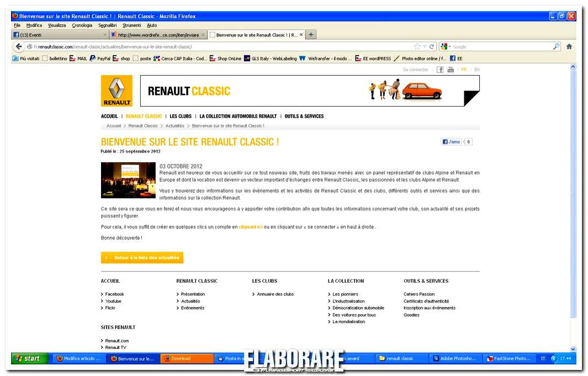
Task: Open the Shop OnLine bookmark
Action: pos(225,59)
